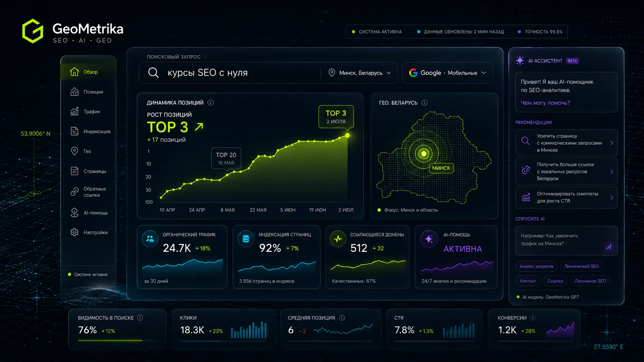
Task: Click Данные обновлены 2 мин назад status
Action: coord(461,32)
